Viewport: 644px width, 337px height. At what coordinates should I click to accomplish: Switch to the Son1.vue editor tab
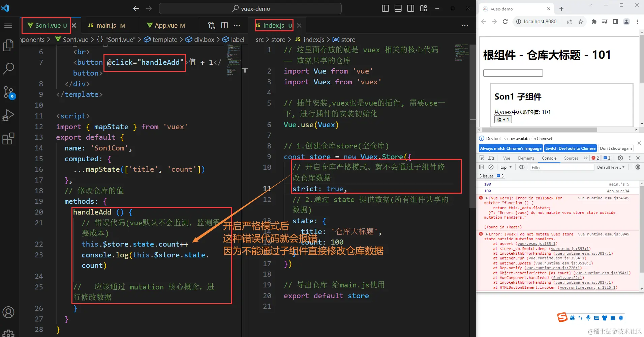(x=47, y=25)
